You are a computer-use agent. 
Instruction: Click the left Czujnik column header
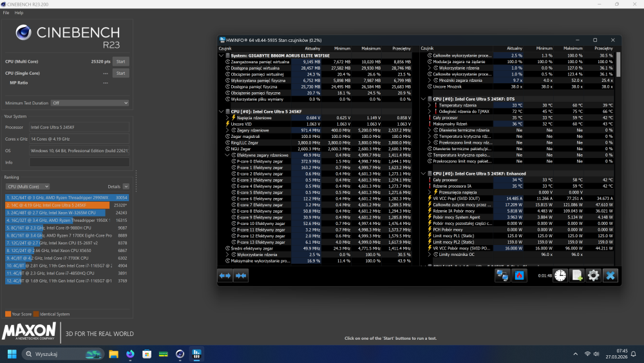coord(225,48)
